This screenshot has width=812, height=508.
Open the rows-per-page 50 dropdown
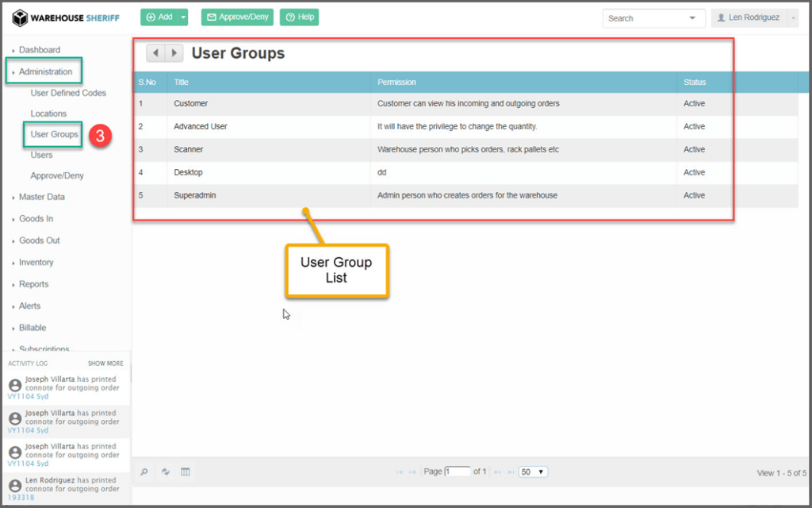tap(533, 472)
